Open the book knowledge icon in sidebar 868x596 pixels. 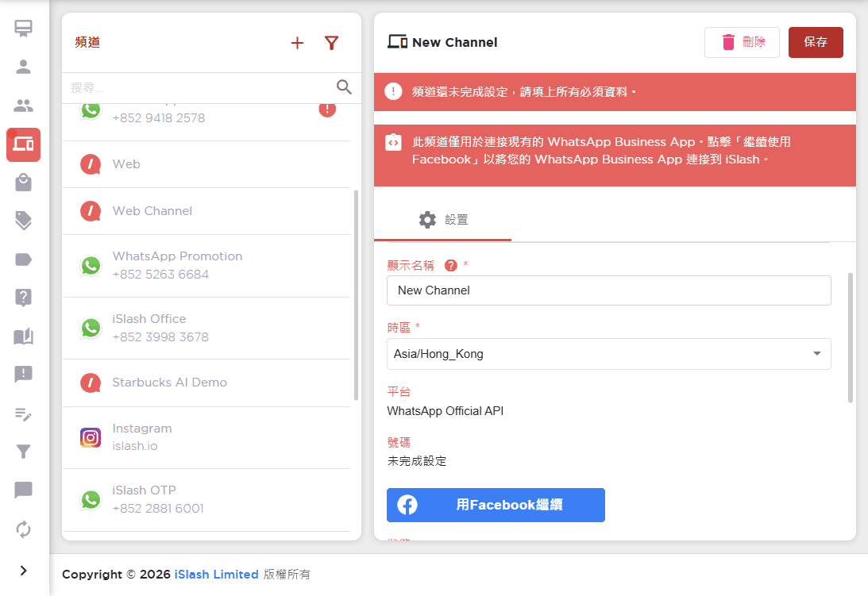coord(23,336)
